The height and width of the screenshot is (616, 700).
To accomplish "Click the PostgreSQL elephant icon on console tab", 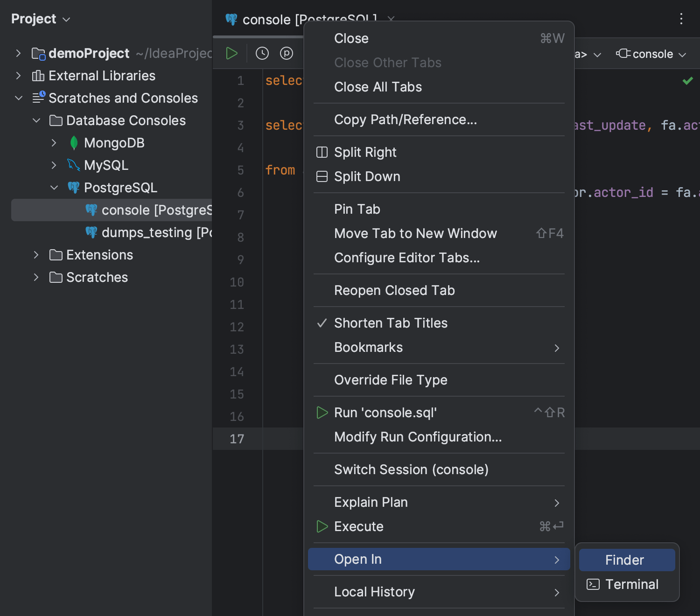I will coord(231,20).
